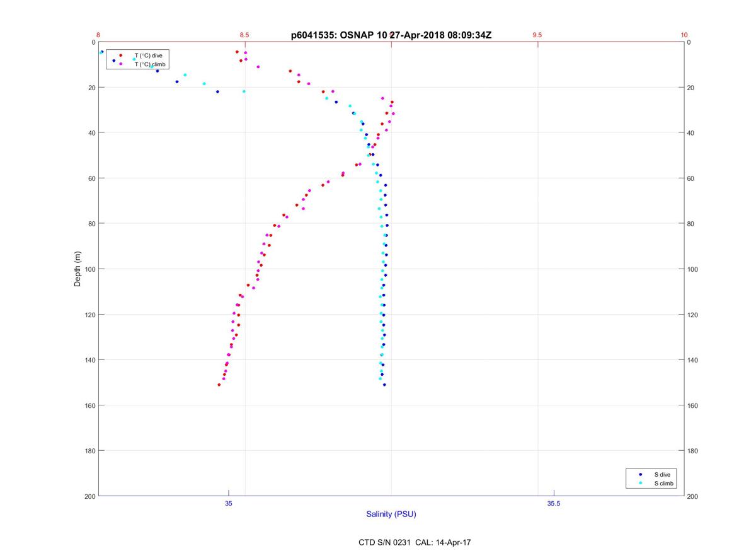756x558 pixels.
Task: Click the blue '35' salinity tick label
Action: click(x=229, y=503)
